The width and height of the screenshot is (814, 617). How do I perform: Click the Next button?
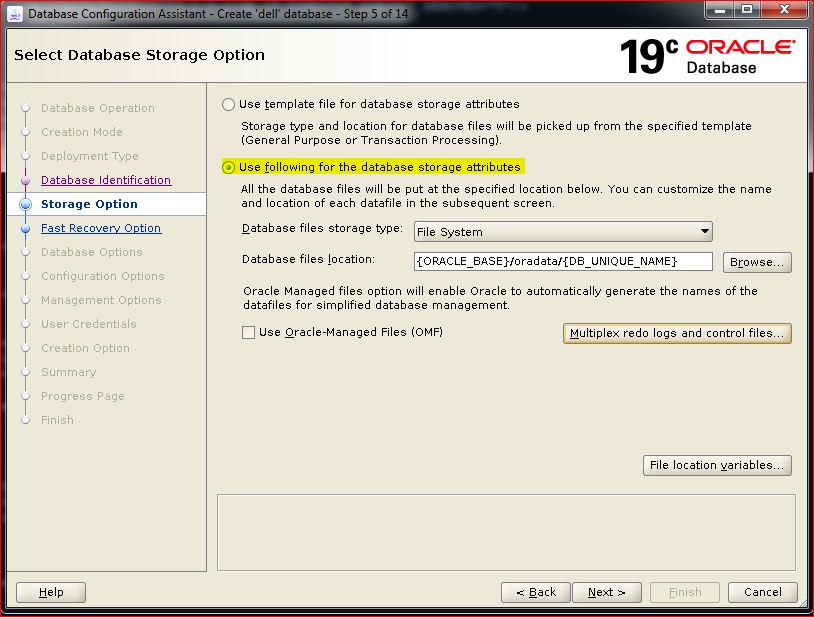(x=606, y=592)
